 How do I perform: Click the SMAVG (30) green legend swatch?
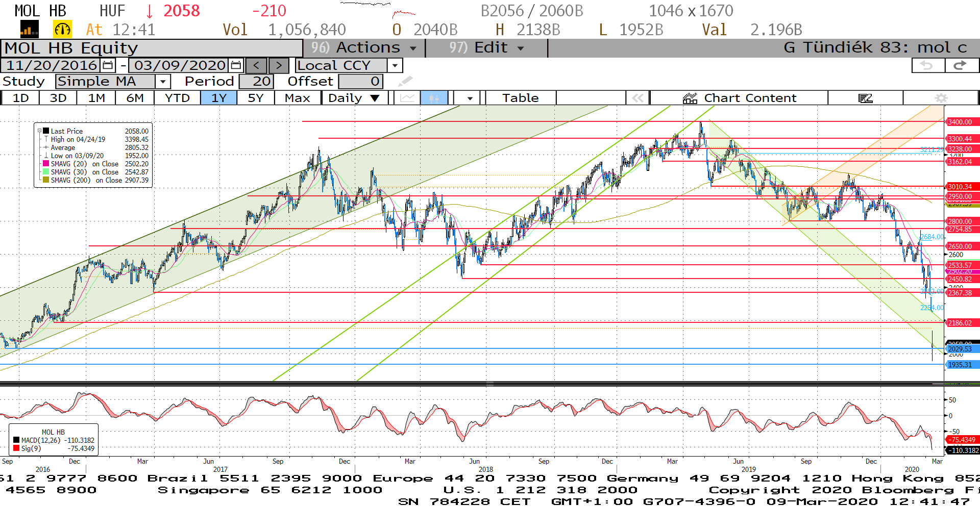click(x=46, y=172)
